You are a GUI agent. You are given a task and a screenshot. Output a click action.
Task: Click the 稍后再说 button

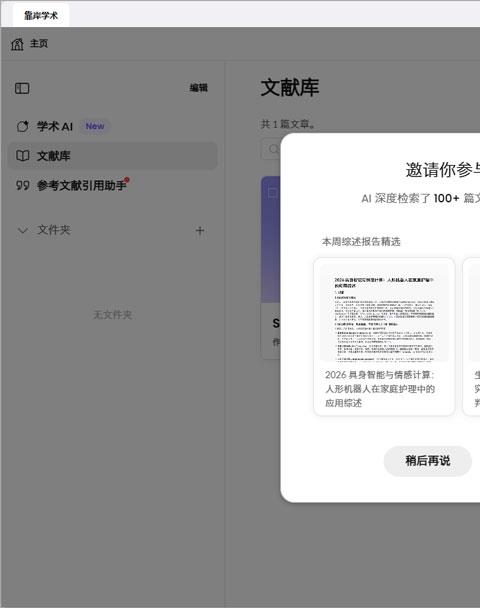pos(428,461)
